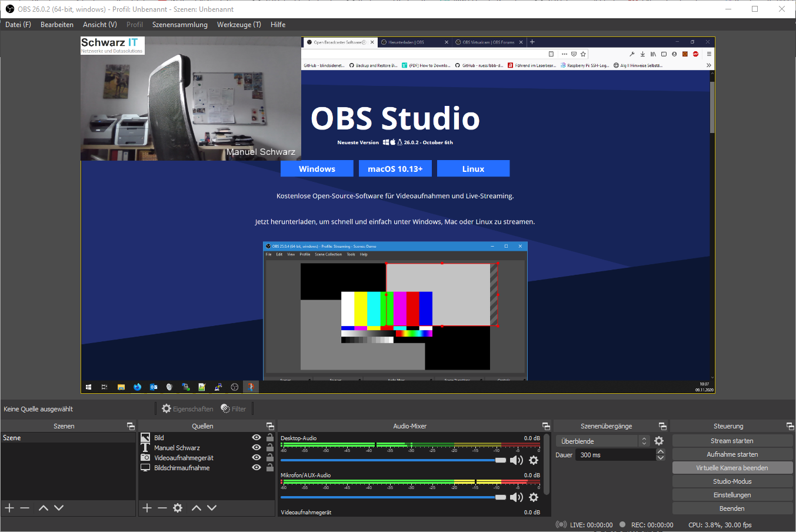Viewport: 796px width, 532px height.
Task: Toggle the lock on Manuel Schwarz source
Action: click(x=269, y=447)
